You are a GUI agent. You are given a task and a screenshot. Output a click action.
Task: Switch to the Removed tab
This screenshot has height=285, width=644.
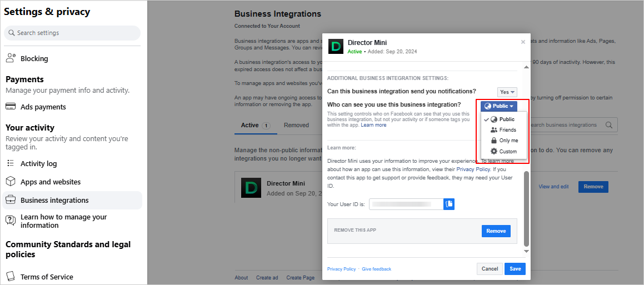point(296,125)
